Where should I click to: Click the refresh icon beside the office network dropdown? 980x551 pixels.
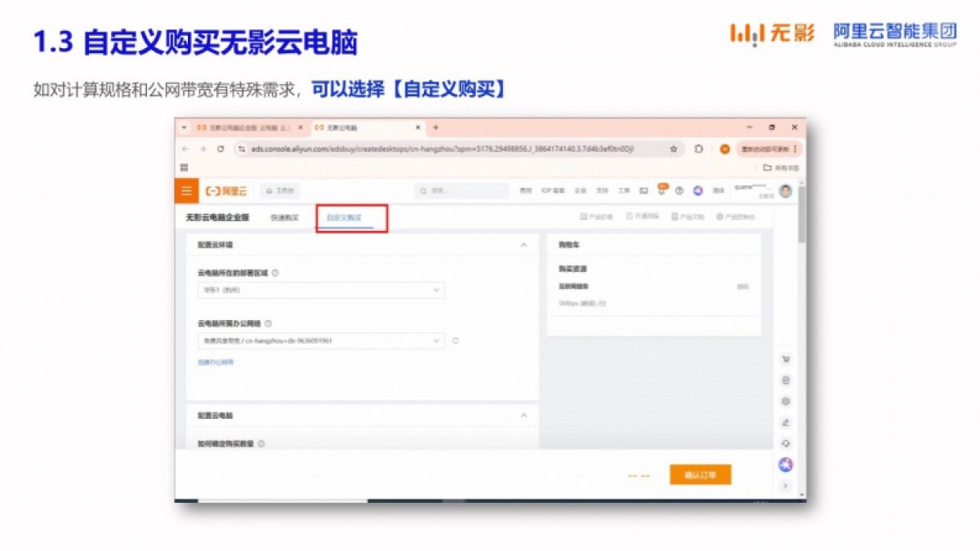457,340
